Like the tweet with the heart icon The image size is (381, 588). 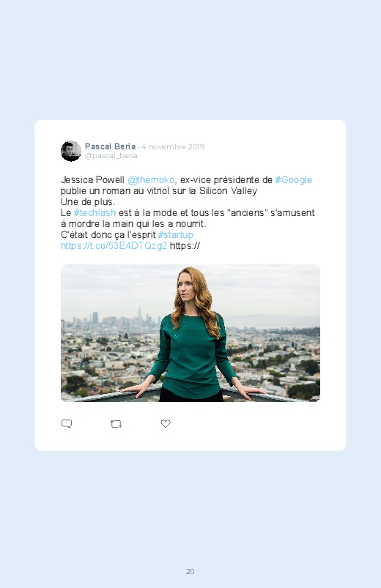166,423
